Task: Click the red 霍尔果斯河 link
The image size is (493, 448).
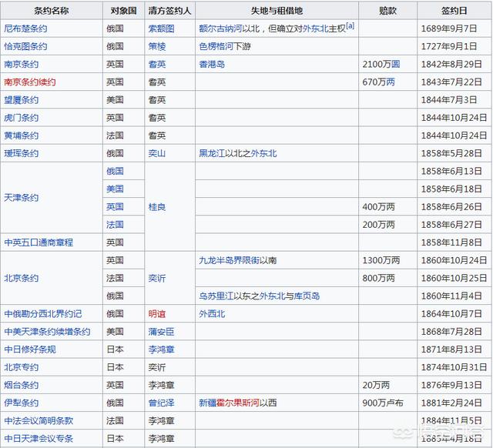Action: click(238, 403)
